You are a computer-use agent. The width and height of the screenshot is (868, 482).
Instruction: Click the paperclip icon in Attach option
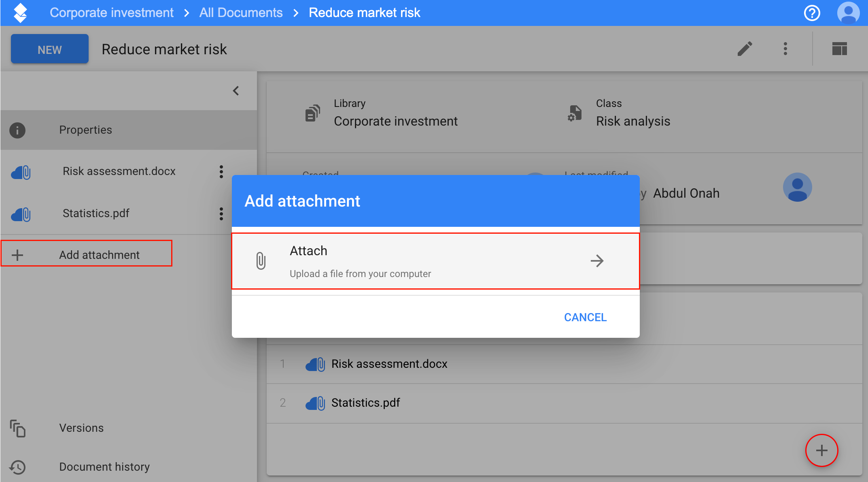[x=261, y=261]
